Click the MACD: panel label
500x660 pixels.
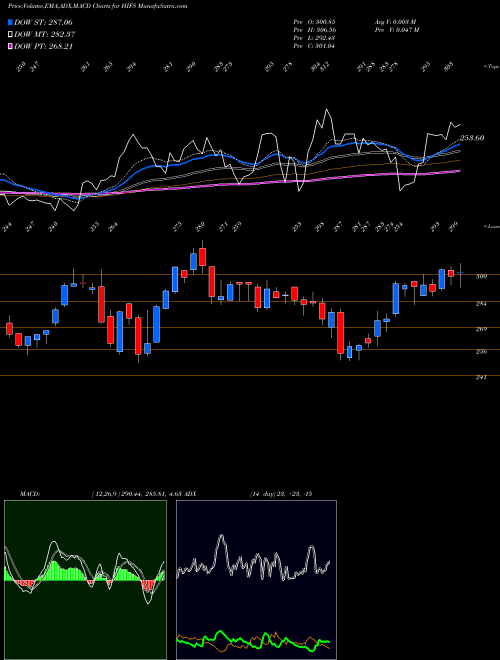[30, 494]
